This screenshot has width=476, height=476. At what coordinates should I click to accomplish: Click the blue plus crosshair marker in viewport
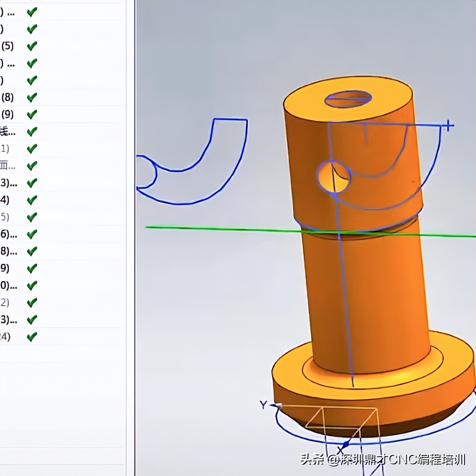click(x=448, y=126)
